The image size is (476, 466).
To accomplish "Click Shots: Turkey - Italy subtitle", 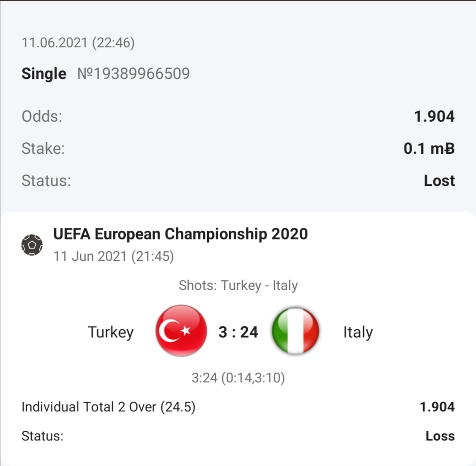I will [238, 285].
